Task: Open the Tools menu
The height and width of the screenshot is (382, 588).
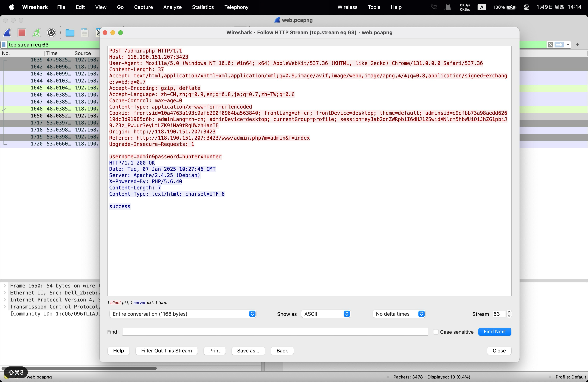Action: tap(374, 7)
